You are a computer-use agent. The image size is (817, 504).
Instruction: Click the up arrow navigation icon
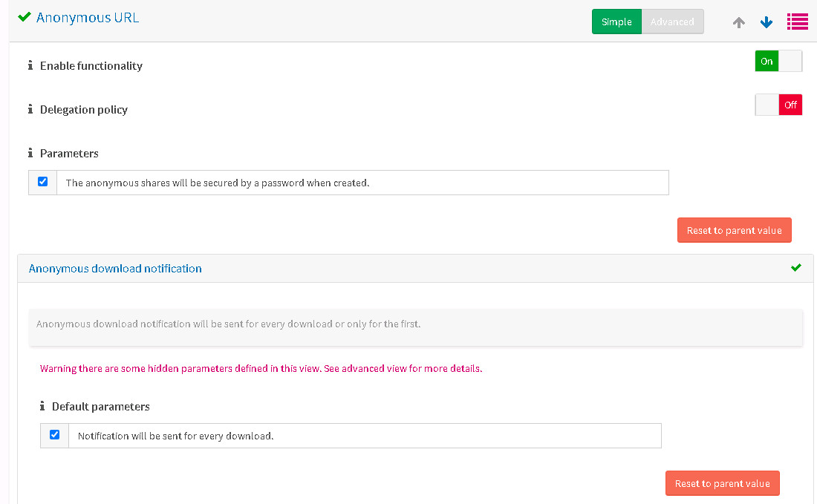click(x=738, y=22)
